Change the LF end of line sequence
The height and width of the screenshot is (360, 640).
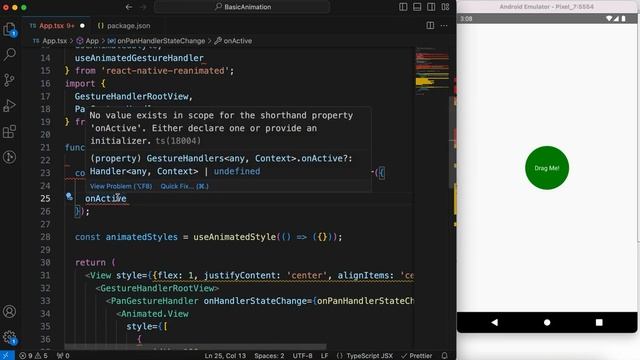coord(324,356)
